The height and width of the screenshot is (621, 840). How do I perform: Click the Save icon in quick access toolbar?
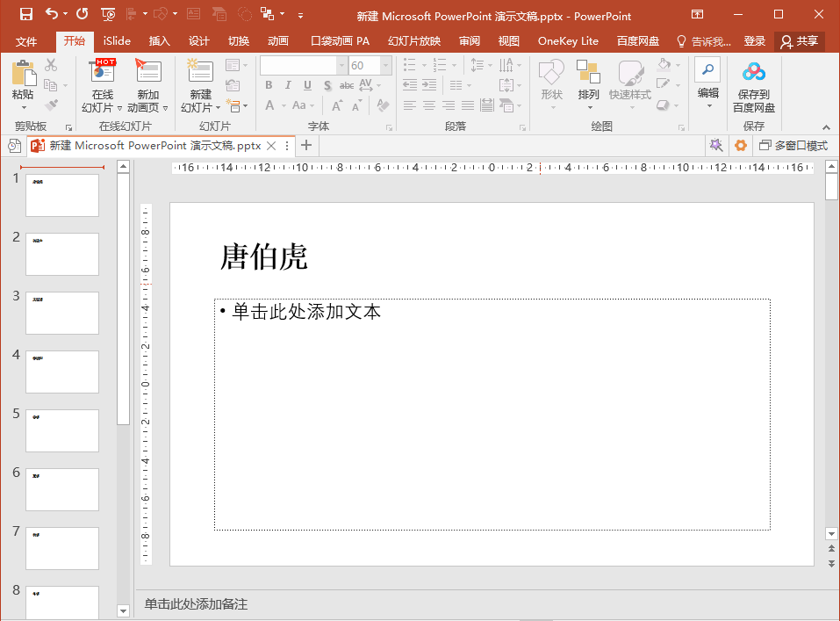[x=25, y=14]
